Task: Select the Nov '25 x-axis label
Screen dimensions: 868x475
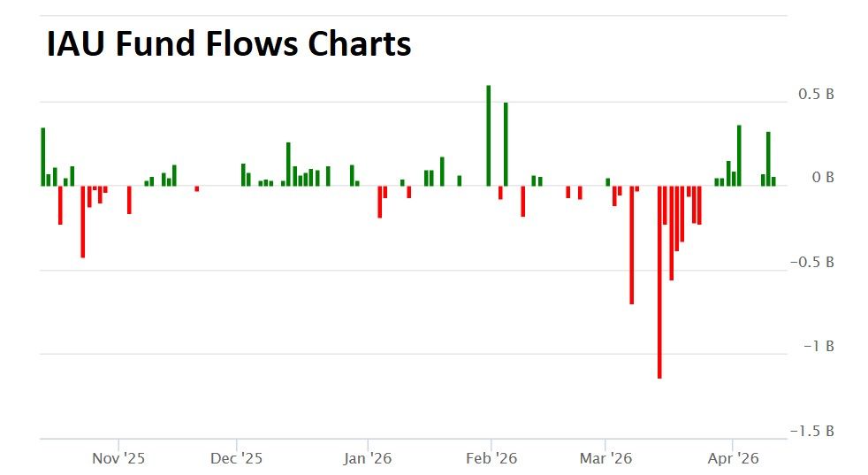Action: [118, 458]
